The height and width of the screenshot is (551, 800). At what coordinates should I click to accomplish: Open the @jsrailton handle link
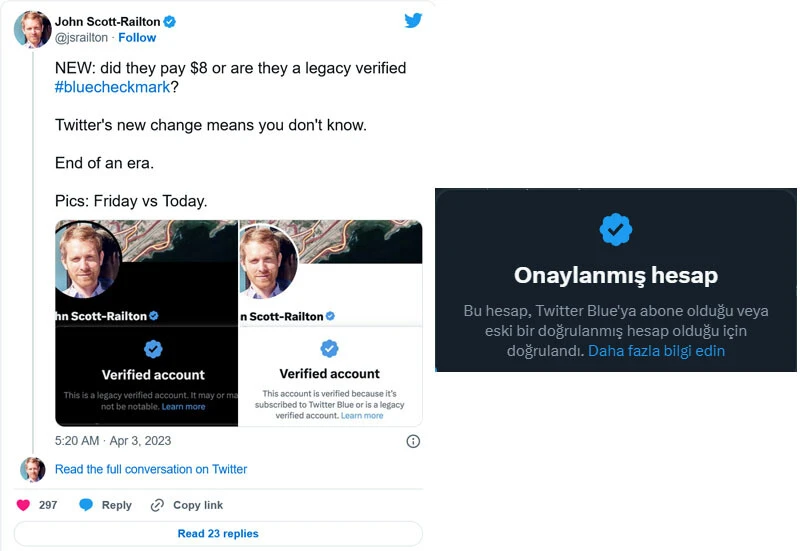tap(82, 37)
